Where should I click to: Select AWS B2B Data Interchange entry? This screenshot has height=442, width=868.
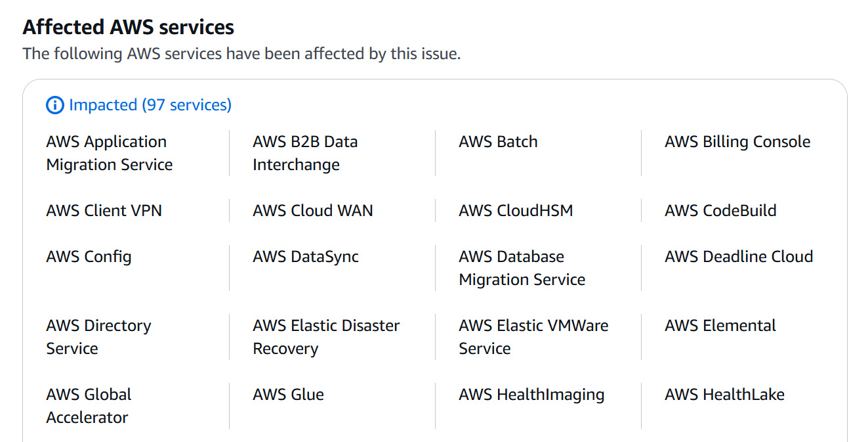[305, 153]
